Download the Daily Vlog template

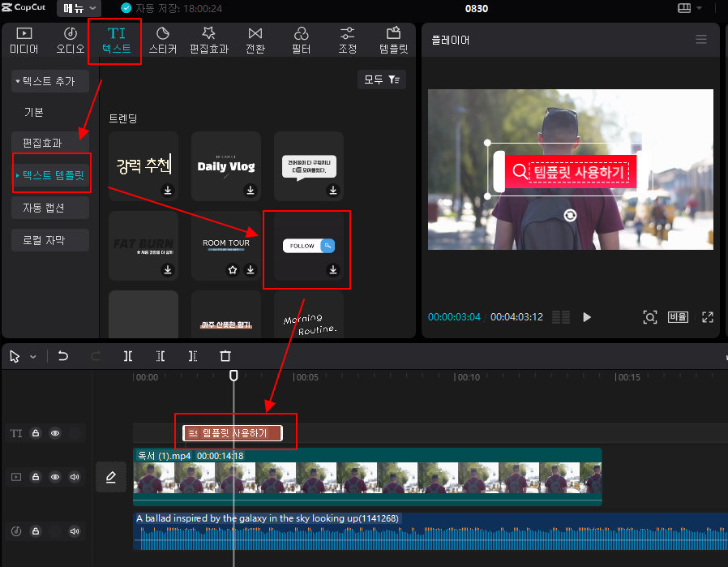point(251,191)
